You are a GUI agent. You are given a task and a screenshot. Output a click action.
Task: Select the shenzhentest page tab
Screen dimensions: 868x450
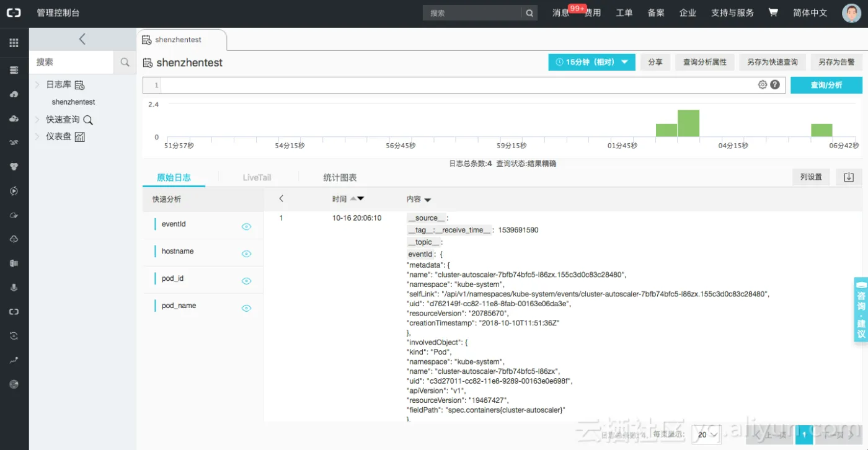coord(181,40)
